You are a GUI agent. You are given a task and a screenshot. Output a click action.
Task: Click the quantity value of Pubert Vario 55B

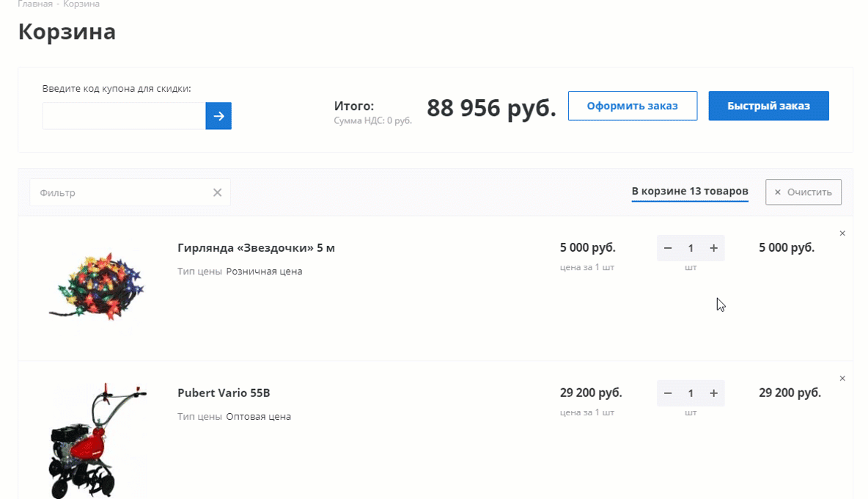click(x=691, y=394)
